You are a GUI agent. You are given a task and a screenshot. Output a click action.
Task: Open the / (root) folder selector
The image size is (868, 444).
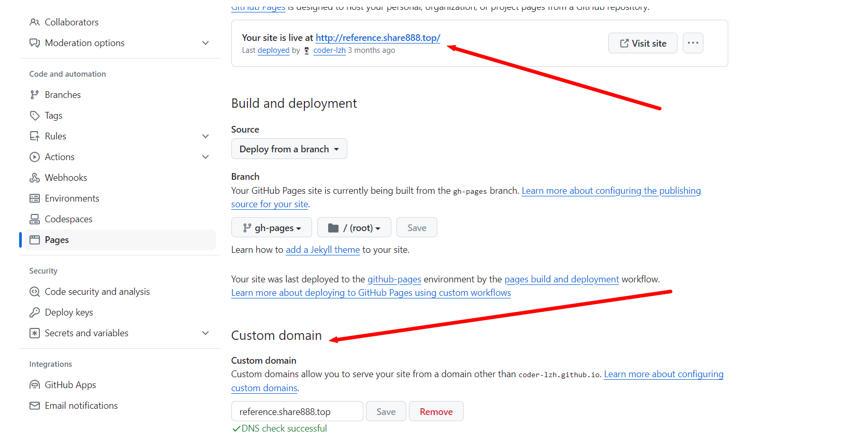point(354,228)
